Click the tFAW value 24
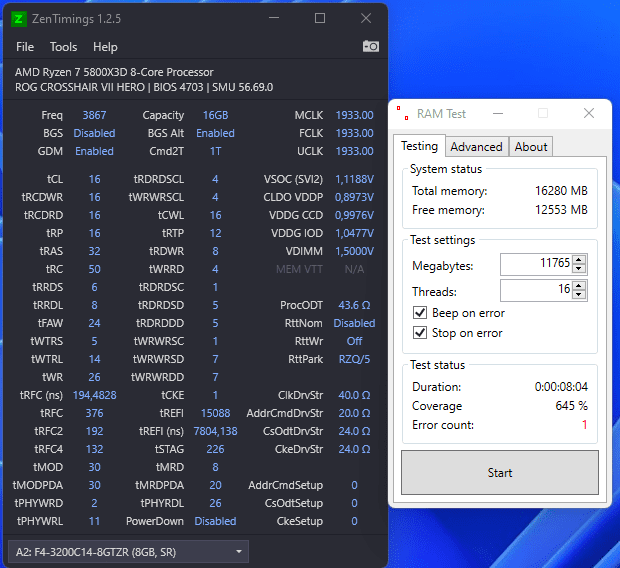620x568 pixels. [94, 323]
